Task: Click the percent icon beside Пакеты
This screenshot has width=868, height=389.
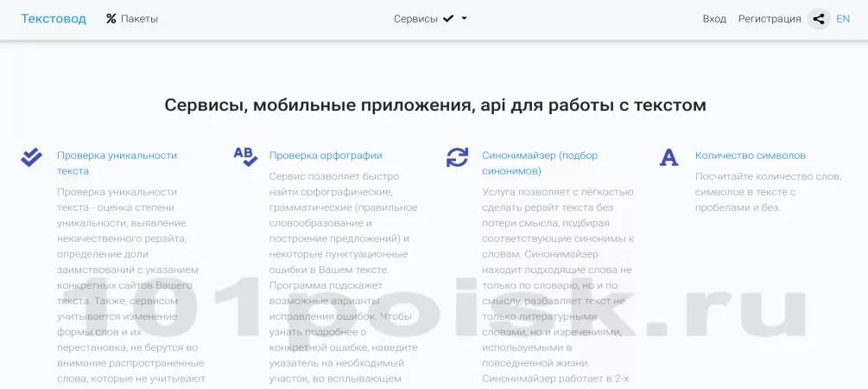Action: (111, 19)
